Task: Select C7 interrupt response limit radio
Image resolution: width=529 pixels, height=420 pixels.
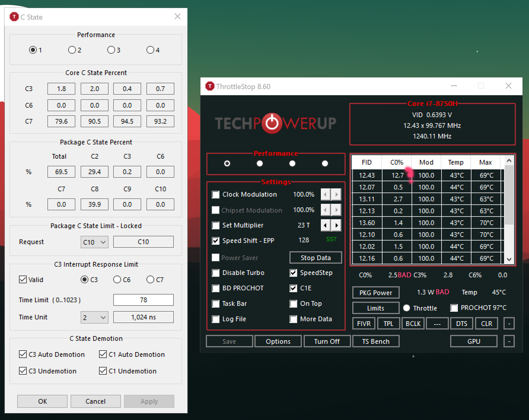Action: 150,279
